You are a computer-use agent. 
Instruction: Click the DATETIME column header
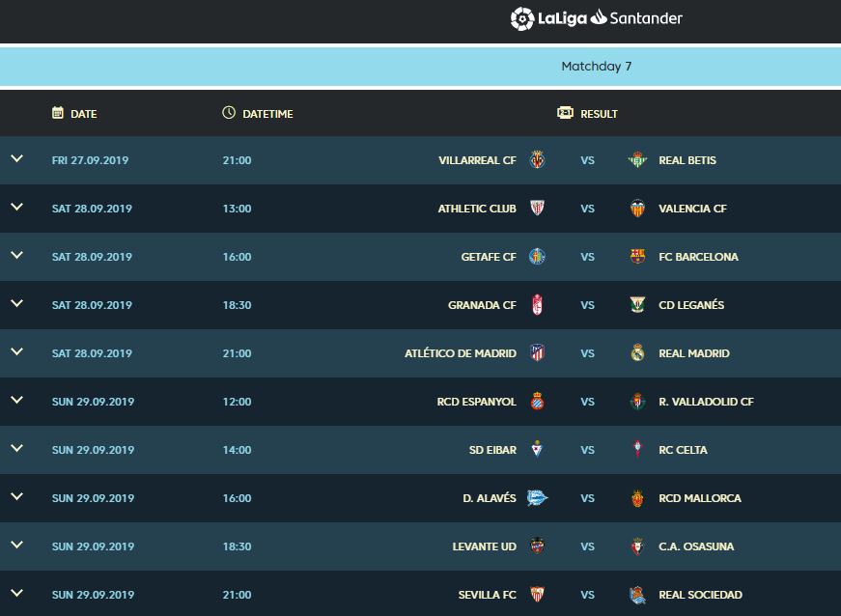[x=267, y=114]
